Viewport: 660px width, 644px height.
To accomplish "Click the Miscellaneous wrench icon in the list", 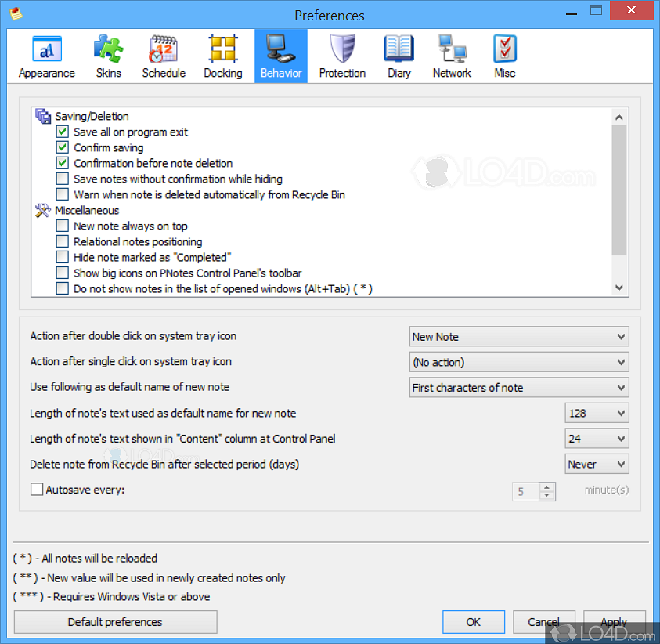I will click(x=43, y=210).
